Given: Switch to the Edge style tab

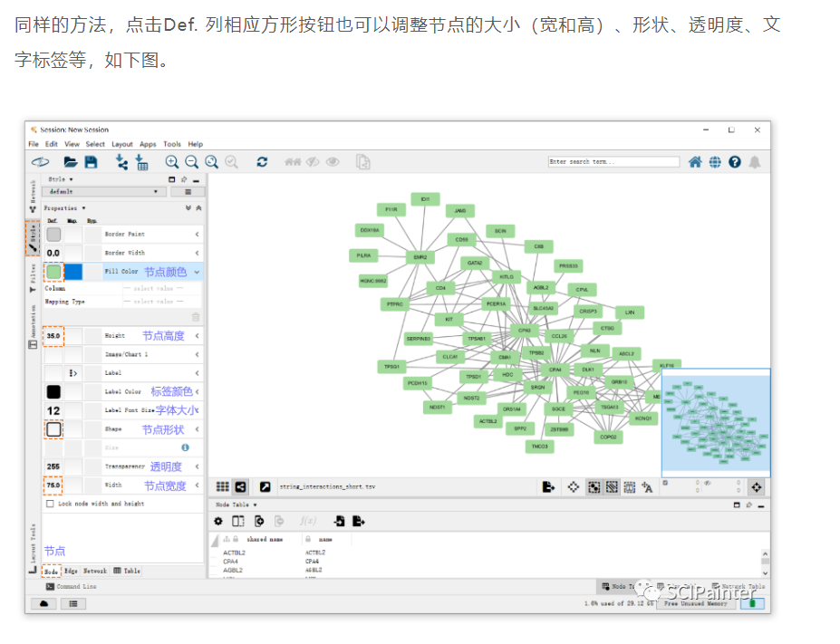Looking at the screenshot, I should click(72, 572).
